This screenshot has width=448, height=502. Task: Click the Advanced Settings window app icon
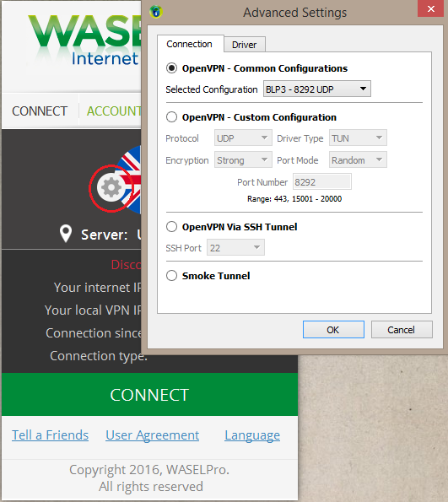[x=156, y=12]
